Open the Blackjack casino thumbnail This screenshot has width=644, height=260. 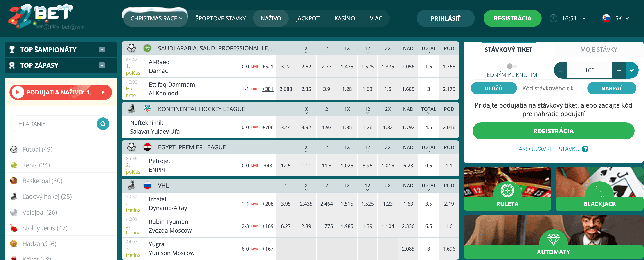point(599,189)
